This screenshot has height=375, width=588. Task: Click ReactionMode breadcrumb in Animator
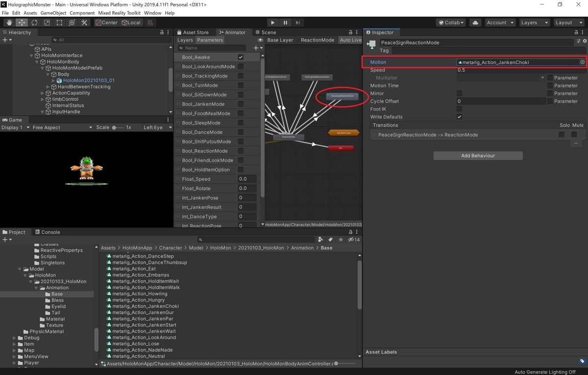pyautogui.click(x=318, y=40)
